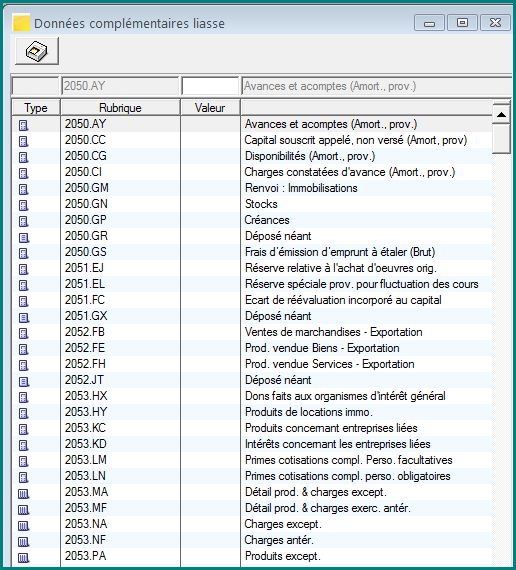Click the type icon for 2052.JT
Image resolution: width=516 pixels, height=570 pixels.
tap(24, 381)
